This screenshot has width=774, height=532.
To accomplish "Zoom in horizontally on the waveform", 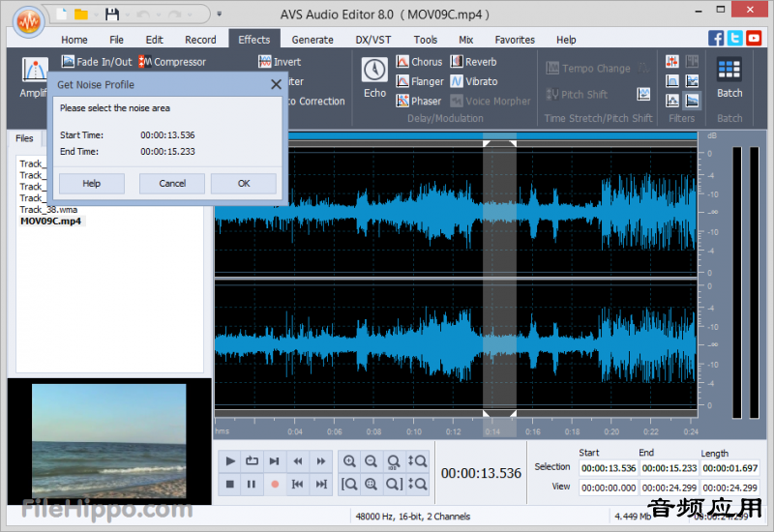I will click(349, 461).
